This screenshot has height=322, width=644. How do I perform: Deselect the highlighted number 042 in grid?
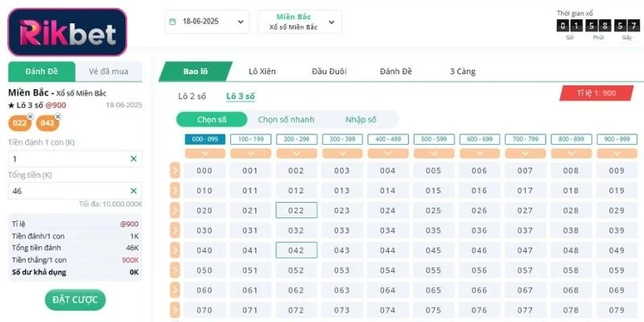(x=296, y=250)
